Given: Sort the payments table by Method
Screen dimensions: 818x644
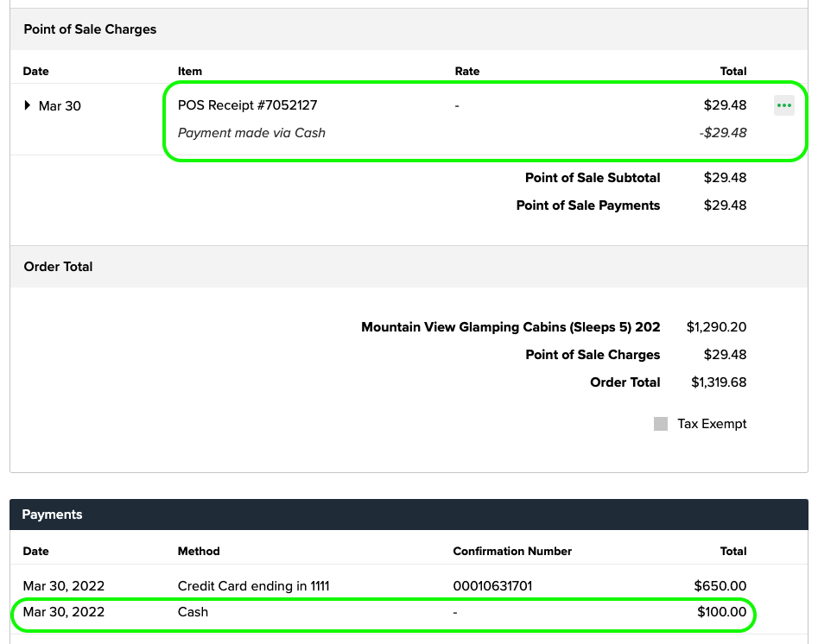Looking at the screenshot, I should click(198, 551).
